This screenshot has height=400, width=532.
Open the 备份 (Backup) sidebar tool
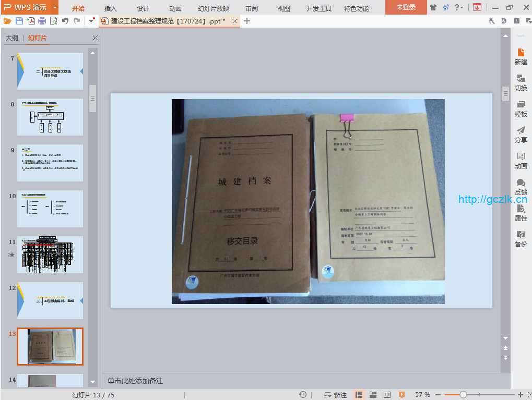(521, 239)
